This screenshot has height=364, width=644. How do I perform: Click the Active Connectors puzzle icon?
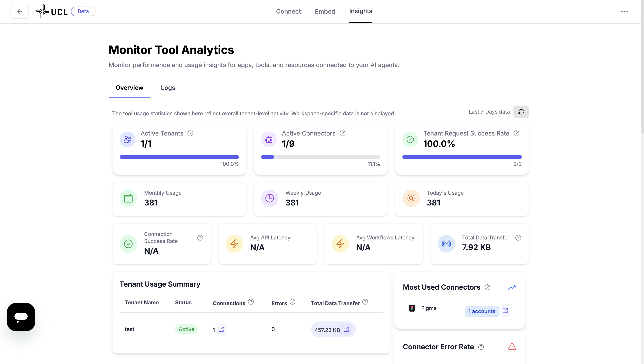click(269, 139)
